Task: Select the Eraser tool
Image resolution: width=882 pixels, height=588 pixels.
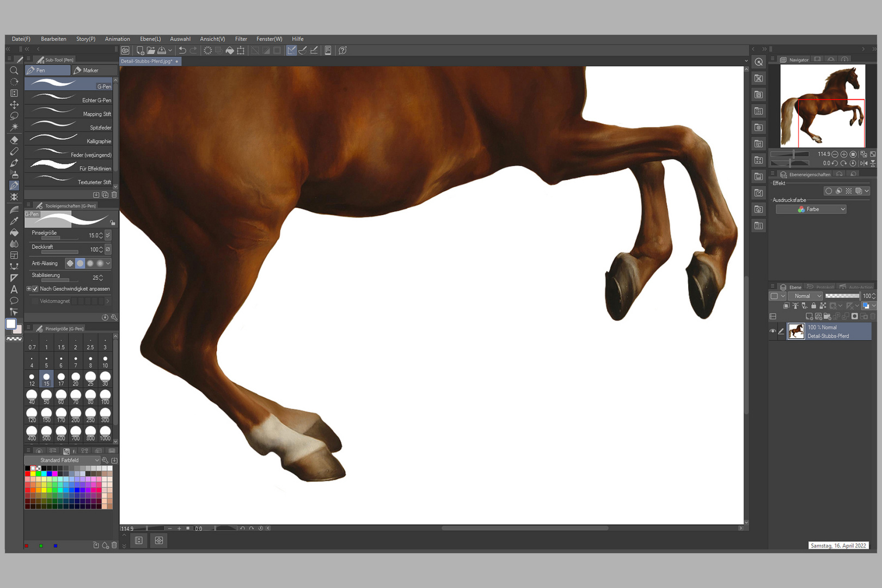Action: (x=14, y=140)
